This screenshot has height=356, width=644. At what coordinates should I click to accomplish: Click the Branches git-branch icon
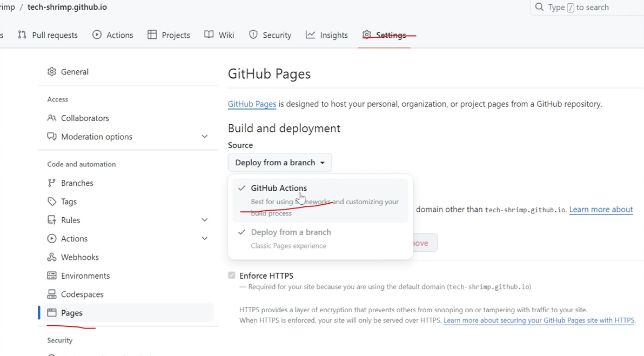point(52,183)
